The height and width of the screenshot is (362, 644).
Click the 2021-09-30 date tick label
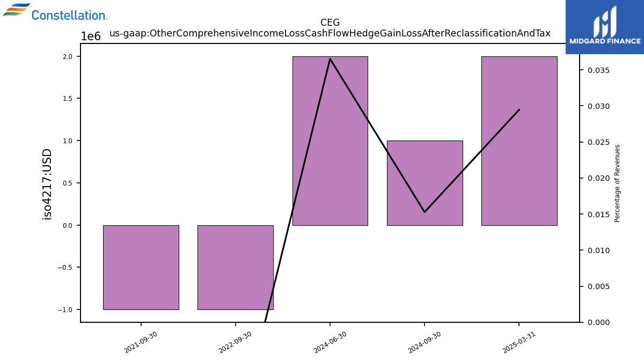click(141, 342)
